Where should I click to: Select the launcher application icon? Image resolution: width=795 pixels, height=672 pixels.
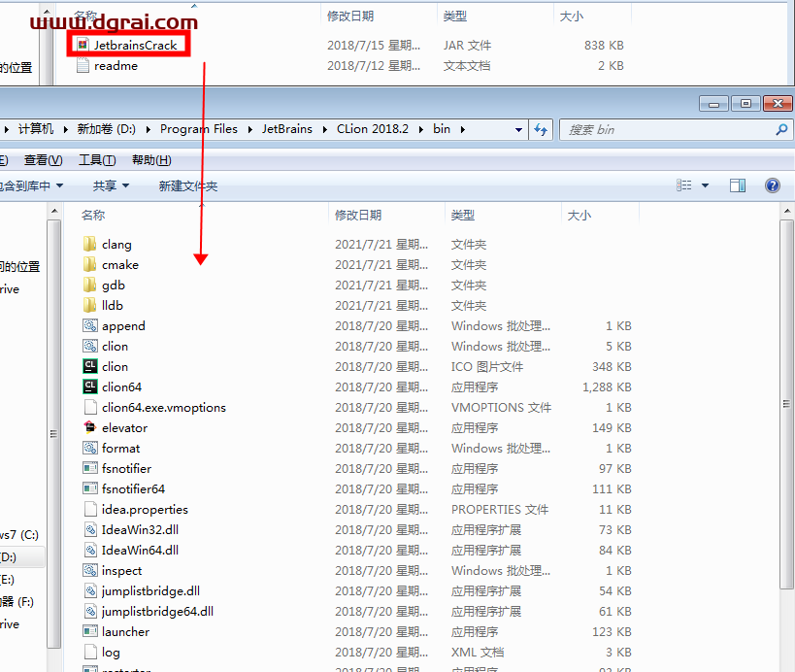pyautogui.click(x=90, y=631)
